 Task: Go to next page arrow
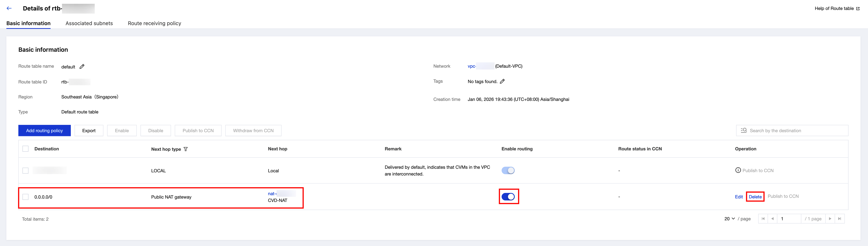830,219
